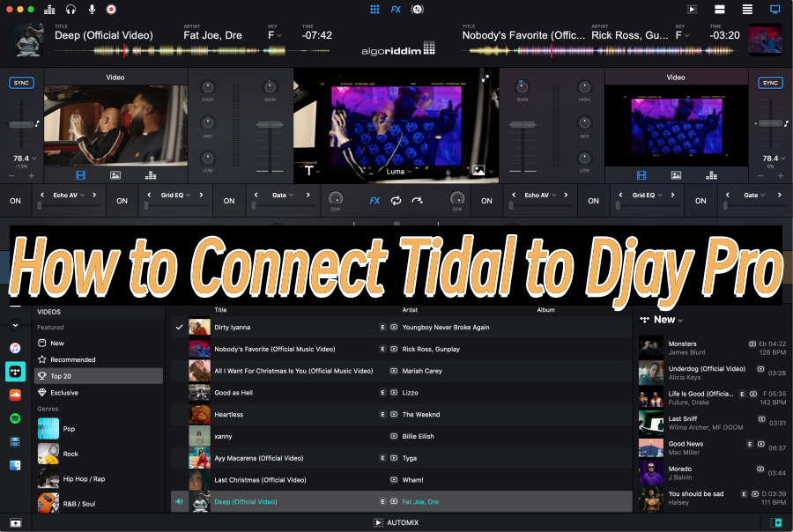Select the film strip icon under right deck video
This screenshot has width=793, height=532.
click(x=641, y=175)
